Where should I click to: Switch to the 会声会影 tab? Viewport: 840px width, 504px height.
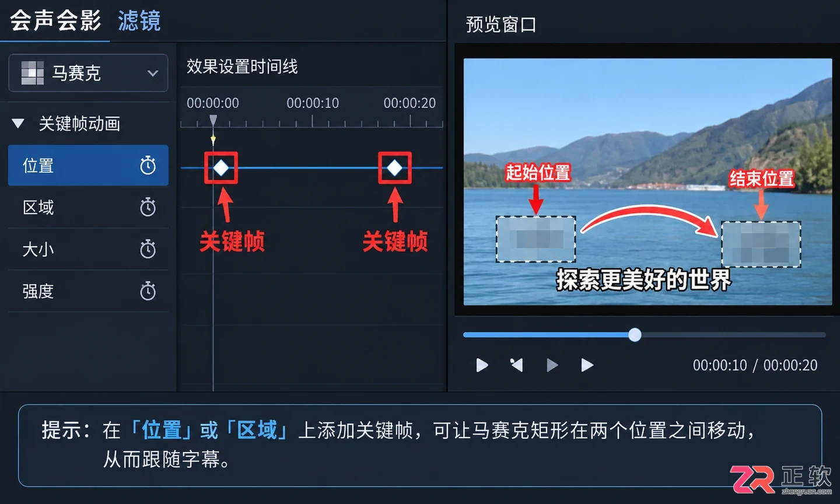point(55,20)
